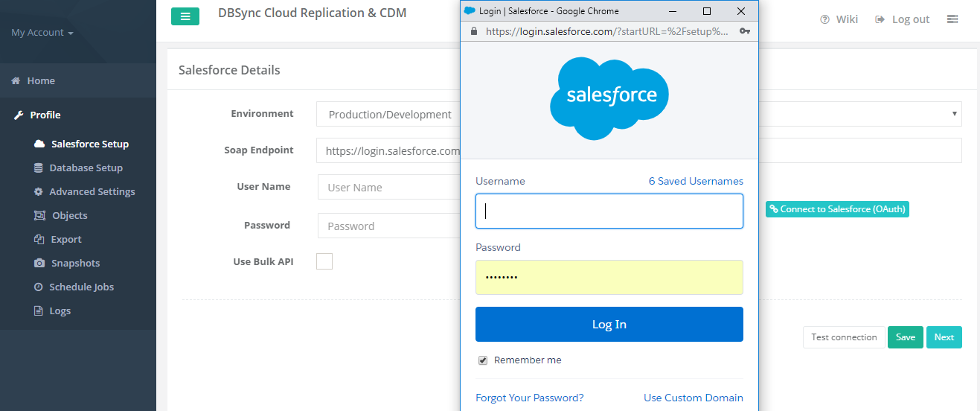This screenshot has width=980, height=411.
Task: Expand the 6 Saved Usernames list
Action: pyautogui.click(x=695, y=181)
